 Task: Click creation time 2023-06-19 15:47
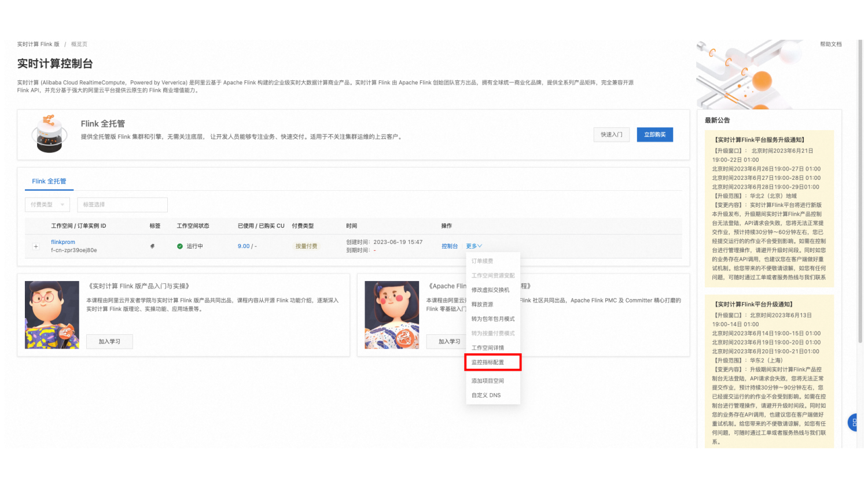pyautogui.click(x=398, y=242)
